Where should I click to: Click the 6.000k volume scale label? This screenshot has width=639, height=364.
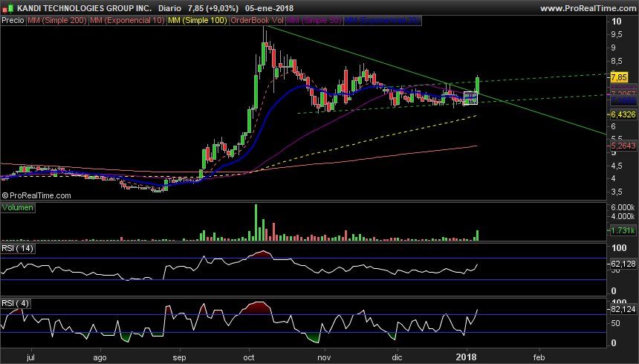pyautogui.click(x=623, y=207)
